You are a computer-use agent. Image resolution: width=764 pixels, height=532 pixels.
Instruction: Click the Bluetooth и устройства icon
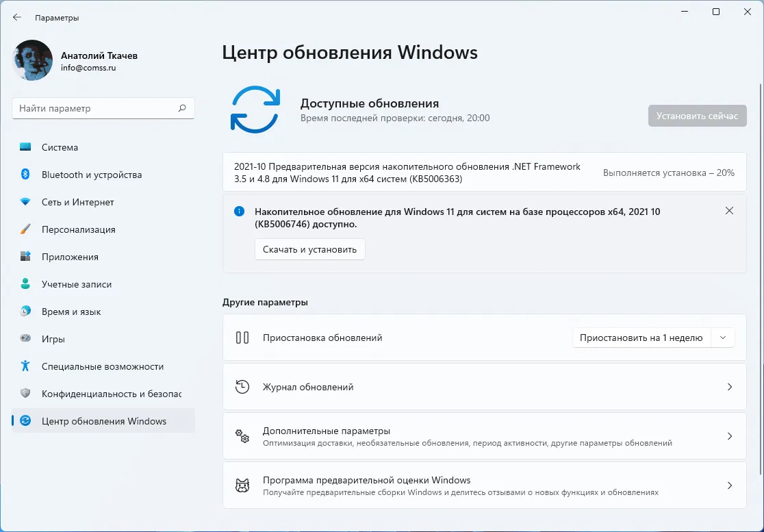[x=25, y=175]
